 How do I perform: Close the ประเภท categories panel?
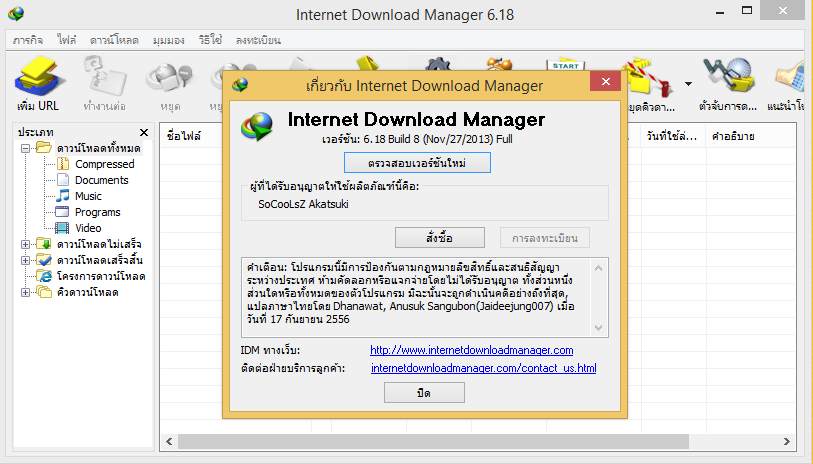coord(144,132)
